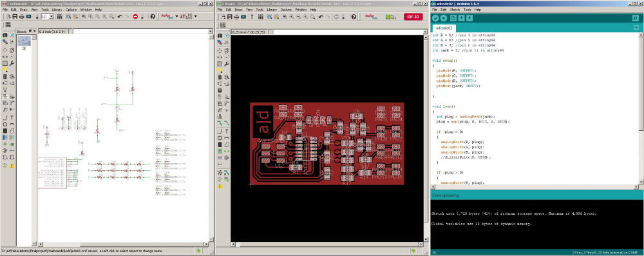Click the Arduino Upload arrow button
Screen dimensions: 644x256
click(444, 18)
